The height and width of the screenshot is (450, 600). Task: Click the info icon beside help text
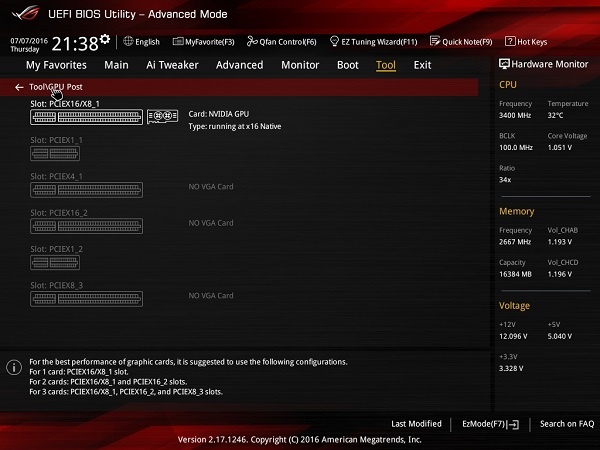14,367
